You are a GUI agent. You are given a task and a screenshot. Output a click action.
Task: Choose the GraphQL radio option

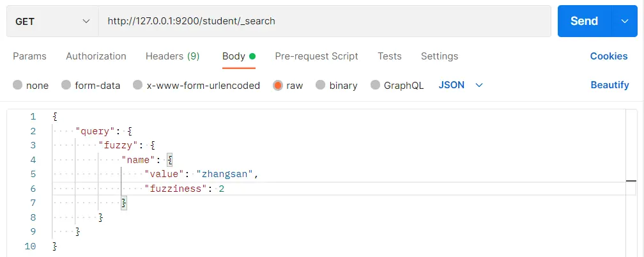coord(375,85)
